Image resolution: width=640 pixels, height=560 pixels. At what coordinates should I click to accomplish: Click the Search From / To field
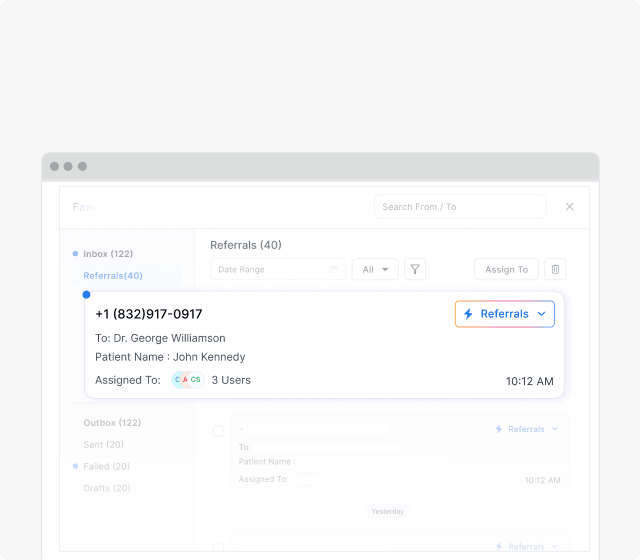(459, 207)
